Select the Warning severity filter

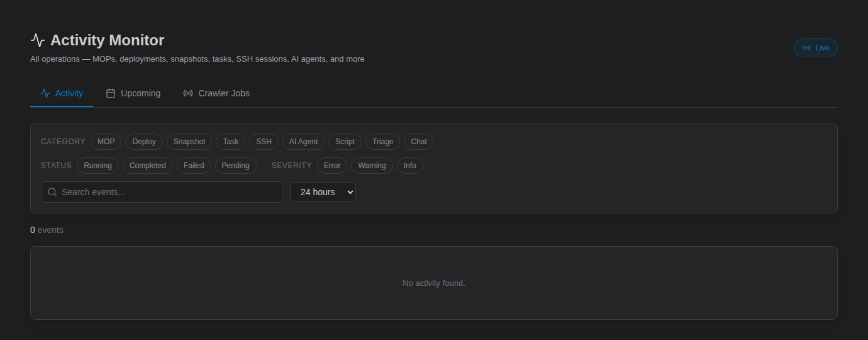[x=372, y=166]
